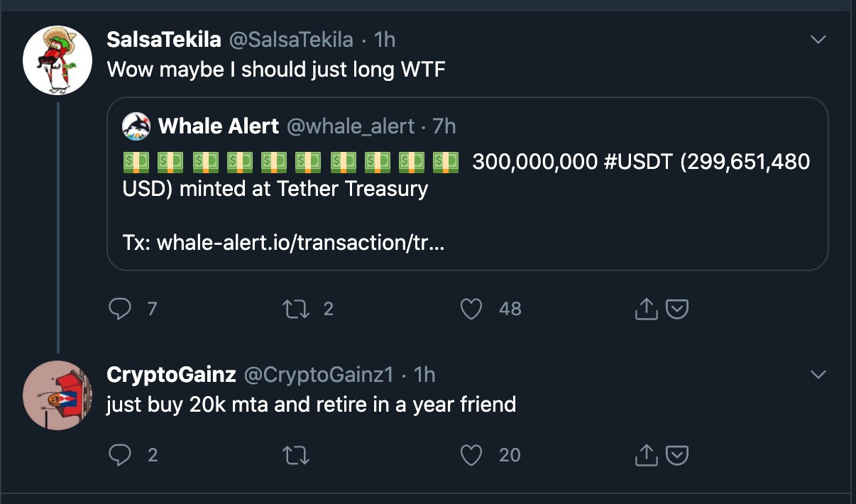Open more options chevron on SalsaTekila's tweet
The height and width of the screenshot is (504, 856).
pos(818,40)
